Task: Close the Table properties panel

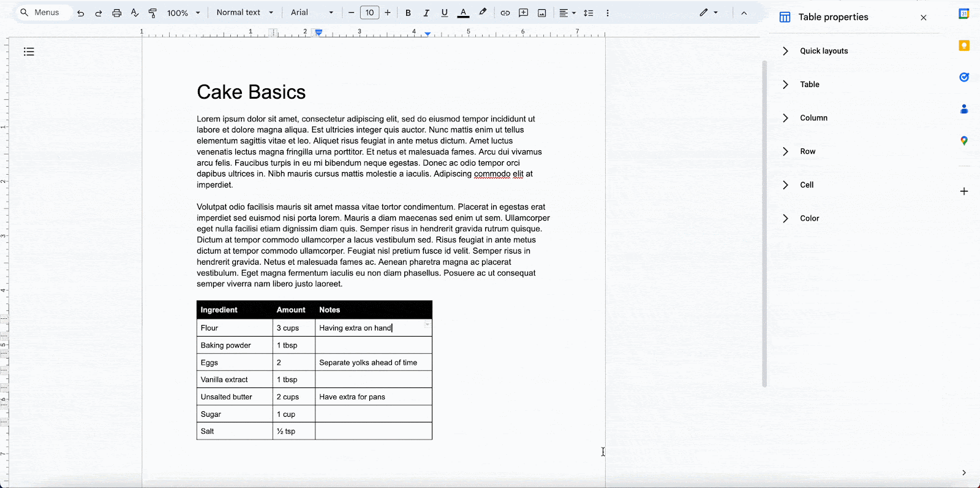Action: click(923, 18)
